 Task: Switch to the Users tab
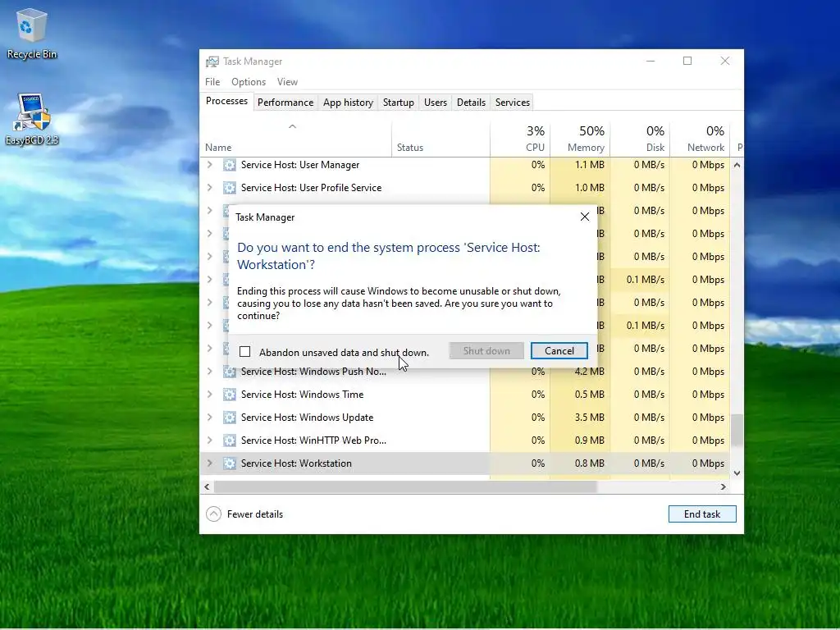click(x=436, y=103)
